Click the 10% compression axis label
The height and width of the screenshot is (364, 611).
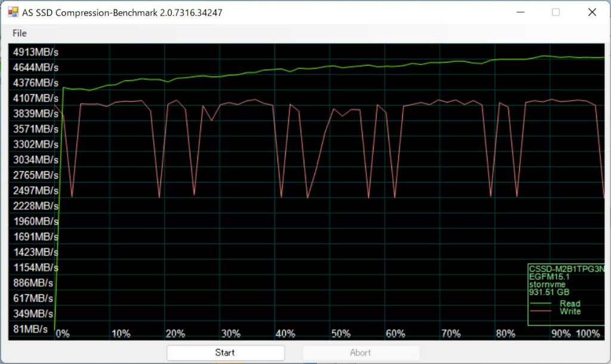tap(121, 334)
